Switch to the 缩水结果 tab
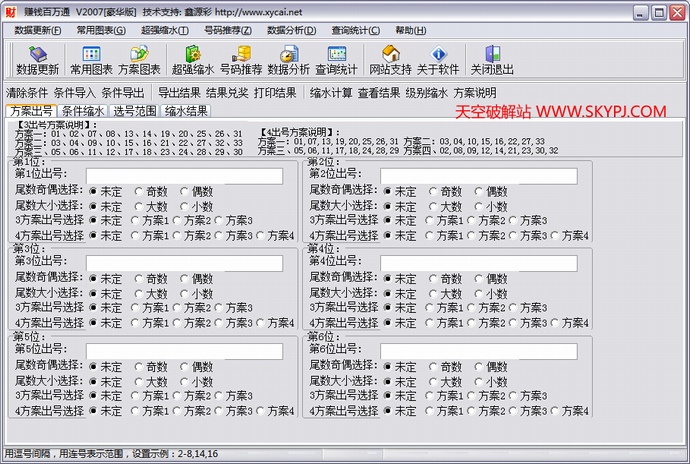690x464 pixels. (186, 111)
